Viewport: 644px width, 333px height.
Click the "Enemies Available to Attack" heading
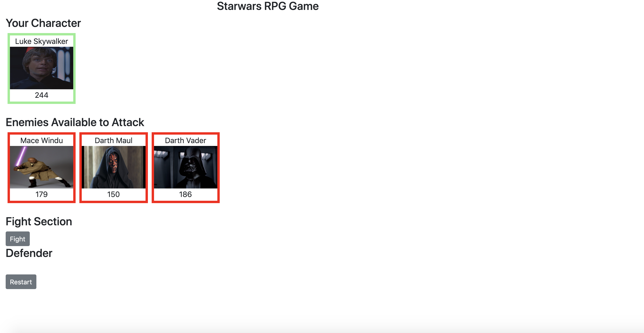pyautogui.click(x=75, y=122)
